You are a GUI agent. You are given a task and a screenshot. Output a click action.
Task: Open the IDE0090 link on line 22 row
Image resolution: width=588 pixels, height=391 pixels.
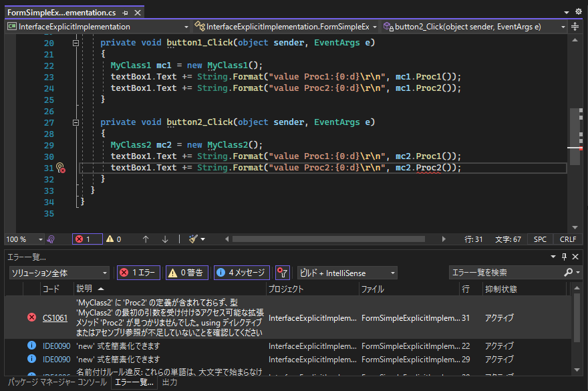coord(57,346)
